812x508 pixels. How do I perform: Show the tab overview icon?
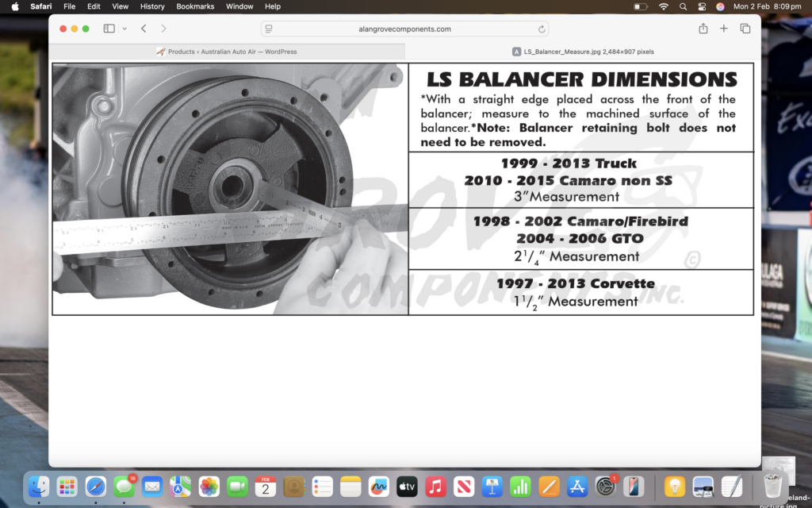pyautogui.click(x=745, y=29)
